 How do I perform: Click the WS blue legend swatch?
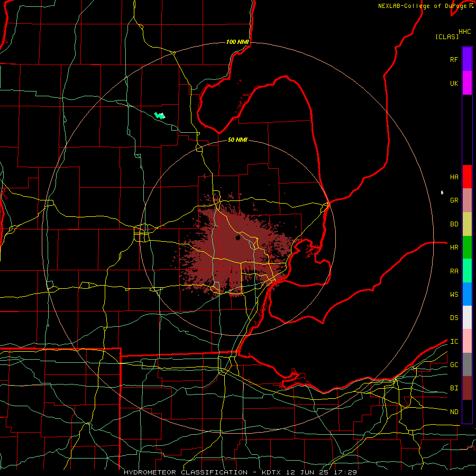click(x=467, y=294)
